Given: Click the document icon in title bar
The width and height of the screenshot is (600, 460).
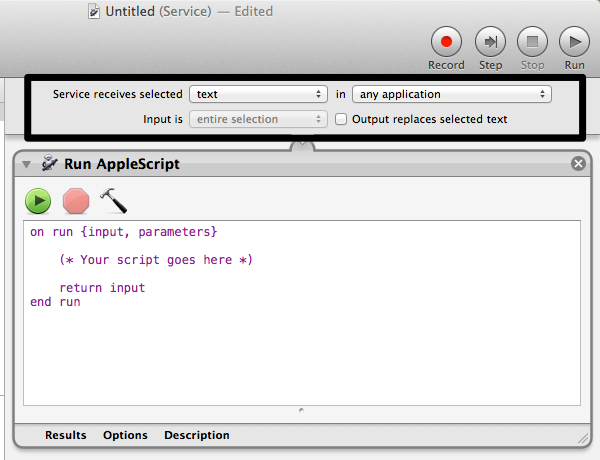Looking at the screenshot, I should (94, 11).
